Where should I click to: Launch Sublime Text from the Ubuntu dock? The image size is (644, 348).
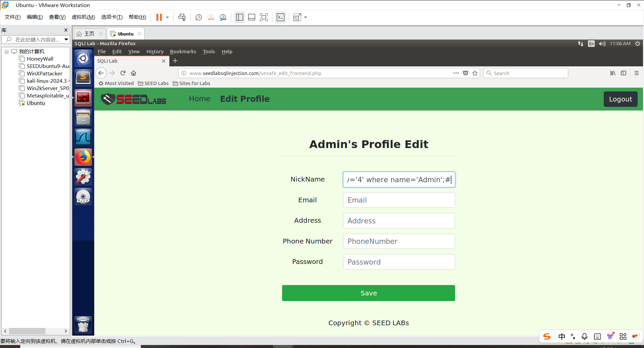tap(83, 78)
